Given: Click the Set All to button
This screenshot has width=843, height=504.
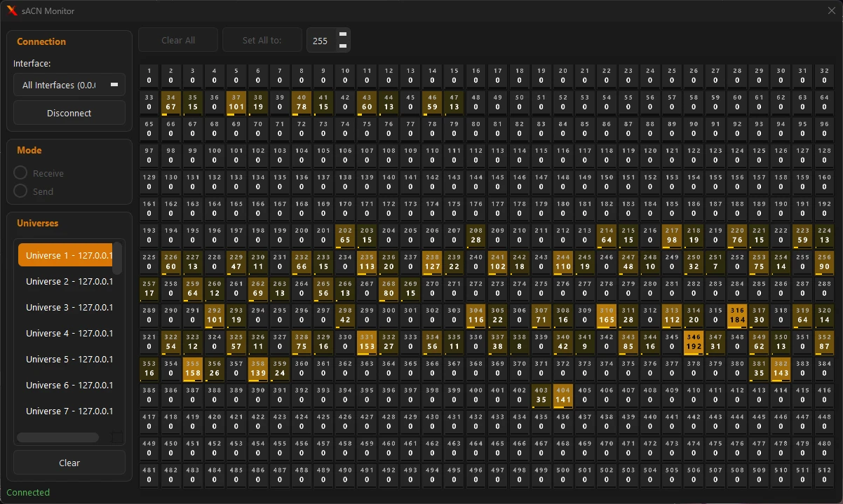Looking at the screenshot, I should [x=262, y=40].
